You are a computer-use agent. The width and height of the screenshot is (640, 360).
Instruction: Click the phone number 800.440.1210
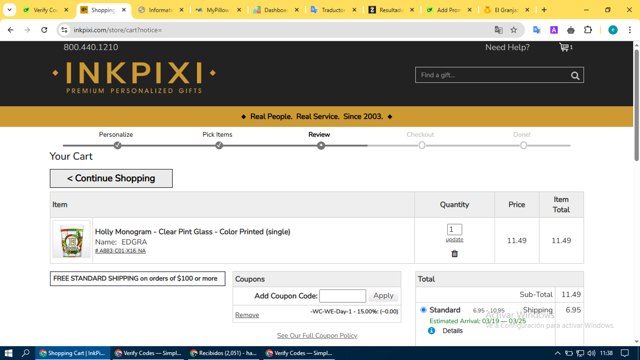point(91,47)
